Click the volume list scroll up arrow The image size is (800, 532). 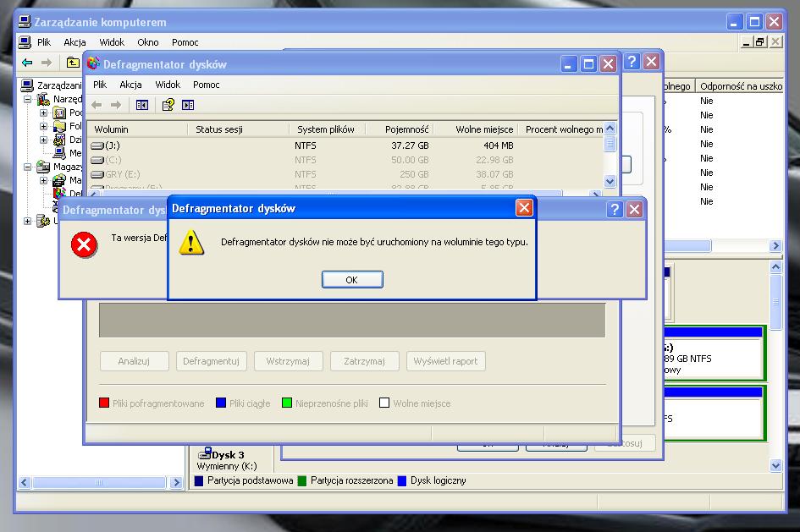[610, 129]
